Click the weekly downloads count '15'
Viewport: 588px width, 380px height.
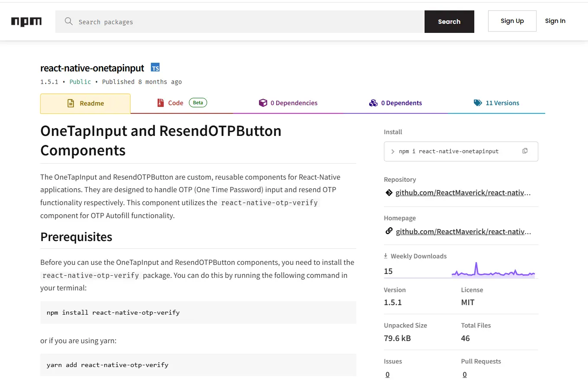388,271
